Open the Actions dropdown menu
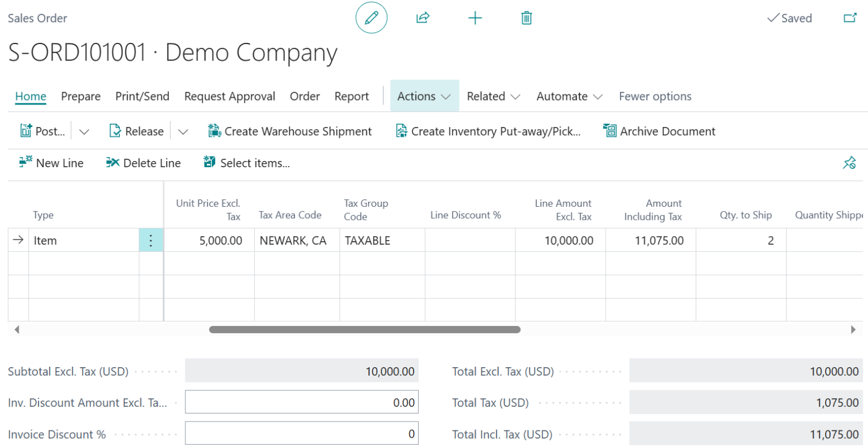Viewport: 868px width, 448px height. pyautogui.click(x=424, y=96)
